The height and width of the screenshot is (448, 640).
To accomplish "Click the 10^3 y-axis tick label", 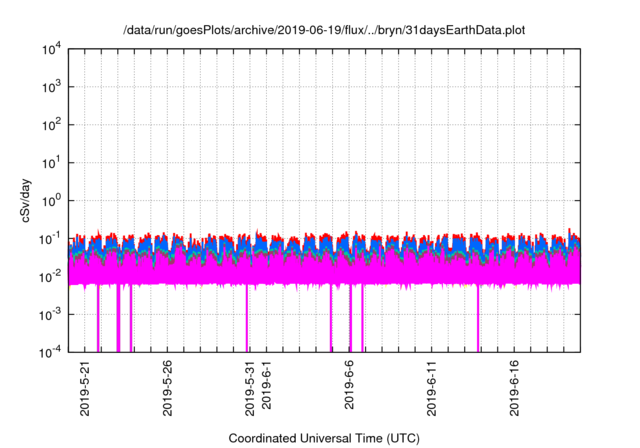I will pos(51,87).
